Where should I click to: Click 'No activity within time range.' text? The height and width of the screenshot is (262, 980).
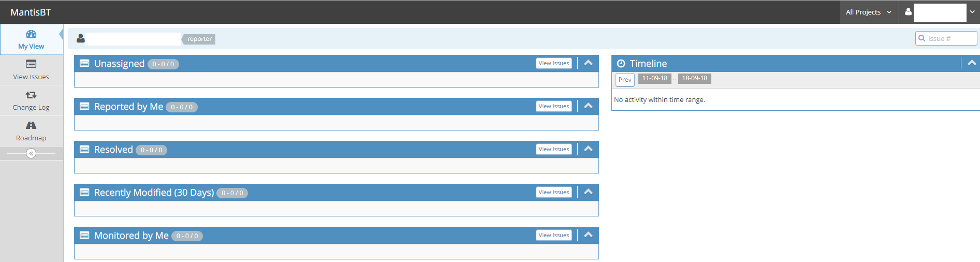pos(660,99)
